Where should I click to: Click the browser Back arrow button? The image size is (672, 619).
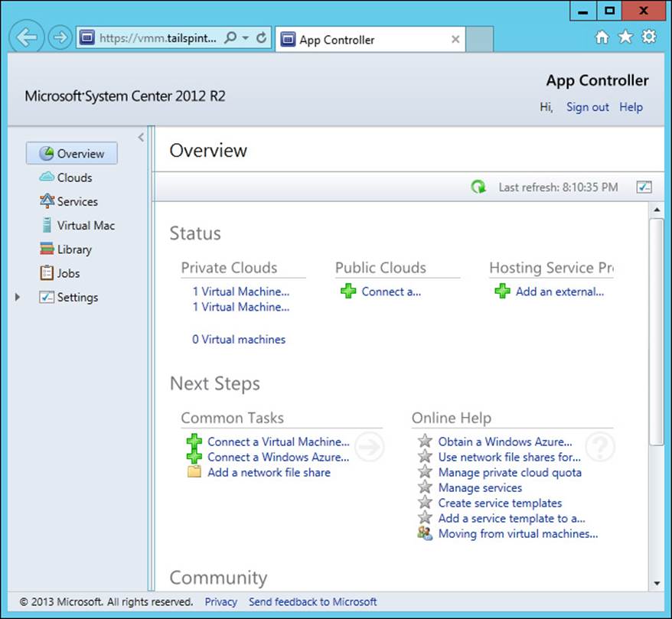[x=27, y=37]
